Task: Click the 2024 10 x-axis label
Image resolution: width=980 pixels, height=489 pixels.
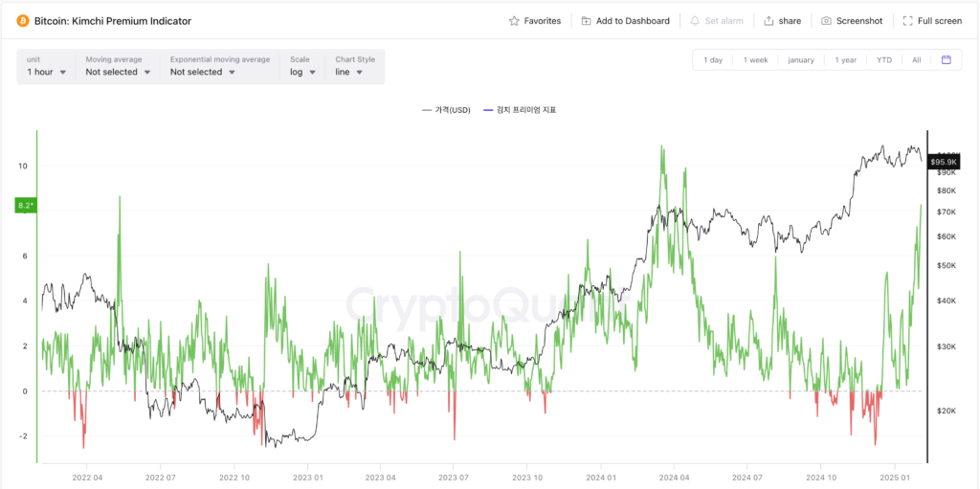Action: (821, 476)
